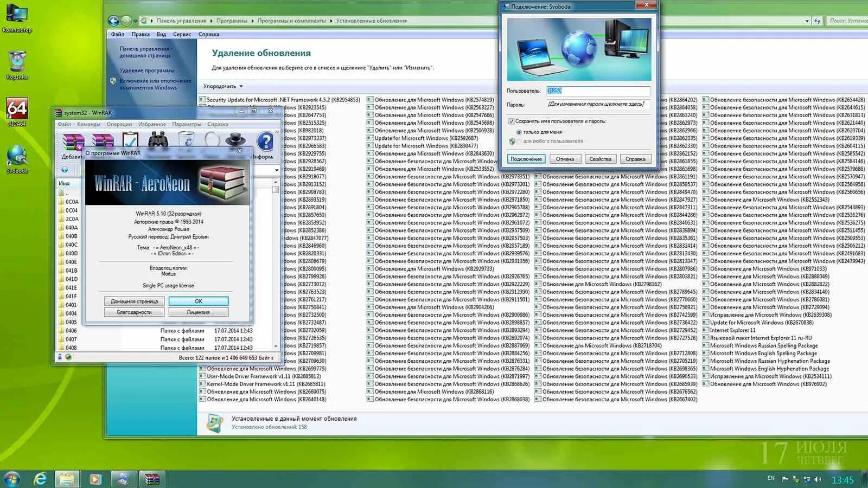Click Справка button in connection dialog
The width and height of the screenshot is (868, 488).
coord(635,159)
